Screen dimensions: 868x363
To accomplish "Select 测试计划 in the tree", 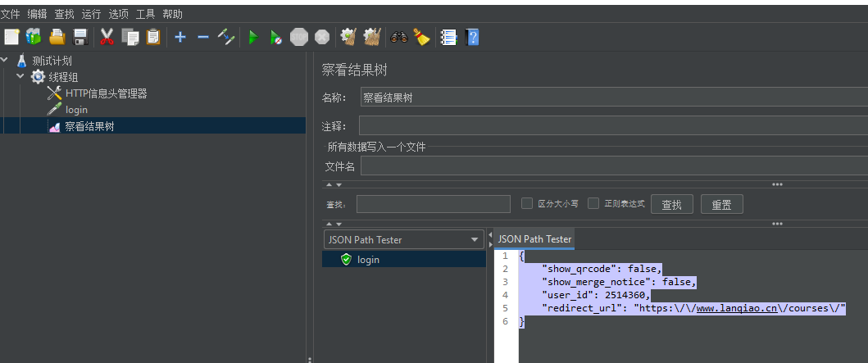I will (52, 61).
